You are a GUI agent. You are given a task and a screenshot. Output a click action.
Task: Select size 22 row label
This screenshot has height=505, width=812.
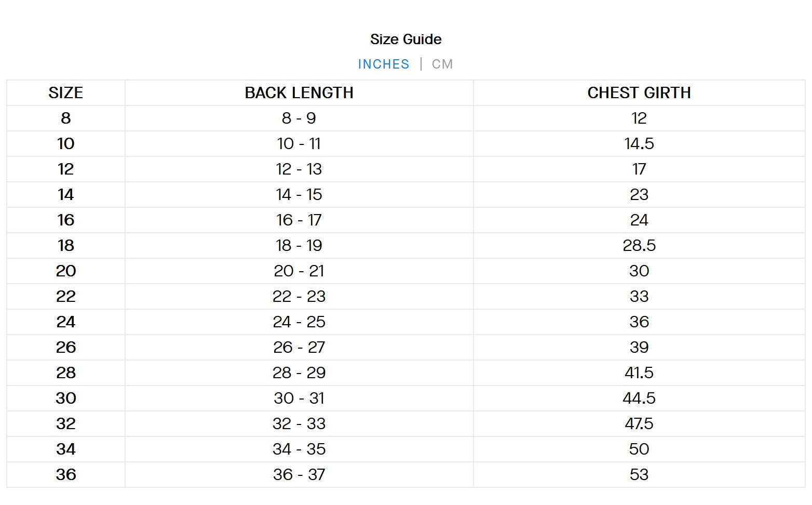click(66, 296)
